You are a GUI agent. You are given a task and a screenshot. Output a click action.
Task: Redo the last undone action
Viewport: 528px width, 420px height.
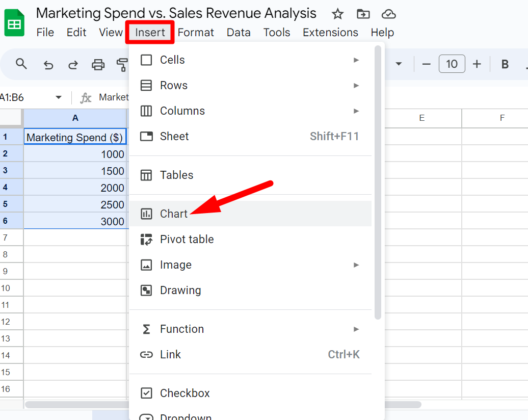point(73,64)
